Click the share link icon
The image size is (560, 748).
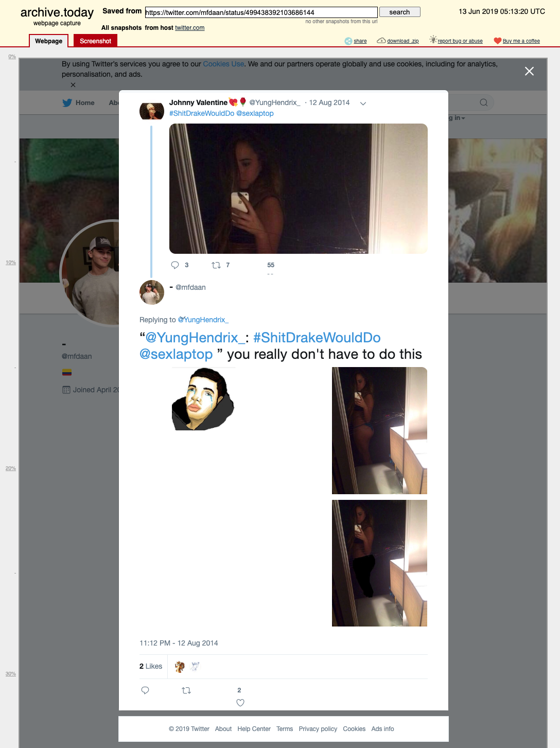[x=348, y=41]
